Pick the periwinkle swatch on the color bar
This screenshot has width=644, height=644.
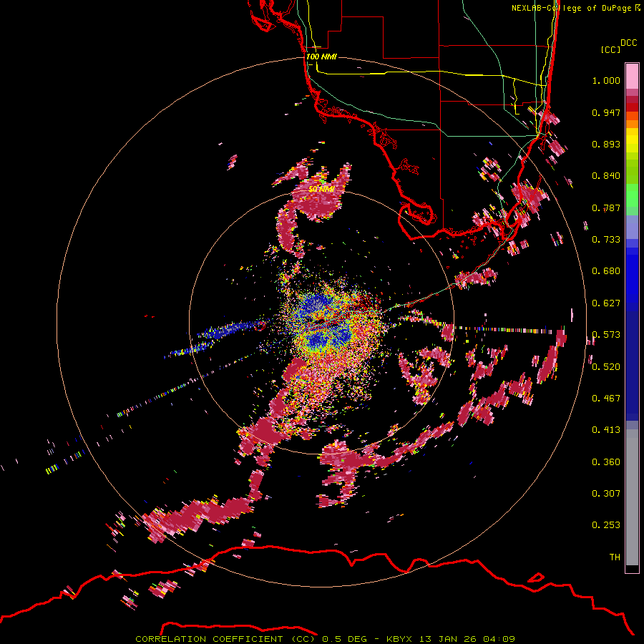coord(632,227)
